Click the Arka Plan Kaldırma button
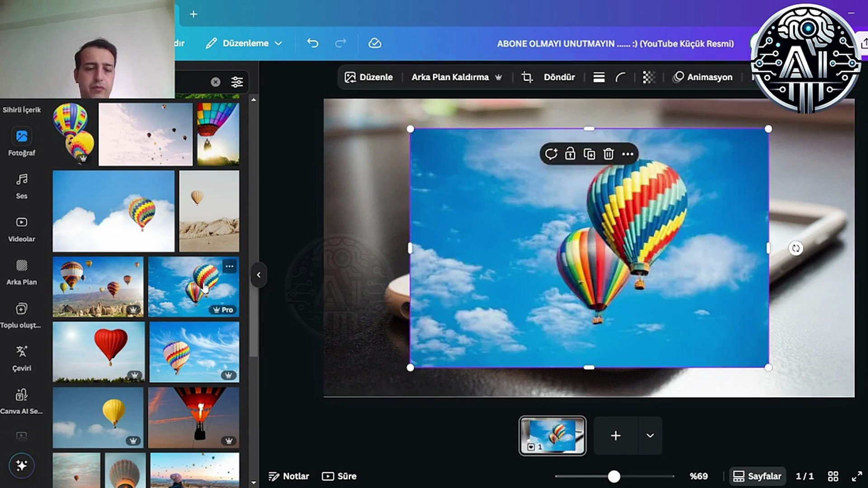 pos(450,77)
